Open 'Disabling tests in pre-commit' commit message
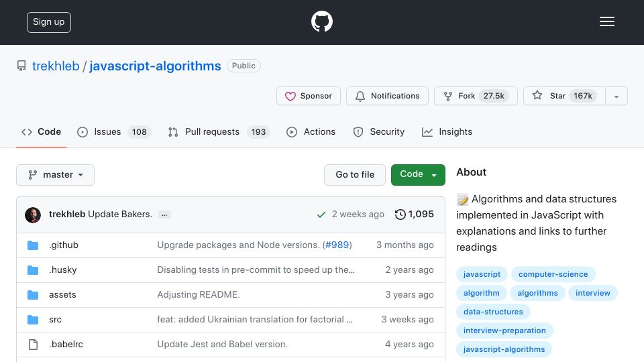This screenshot has height=362, width=644. coord(256,270)
